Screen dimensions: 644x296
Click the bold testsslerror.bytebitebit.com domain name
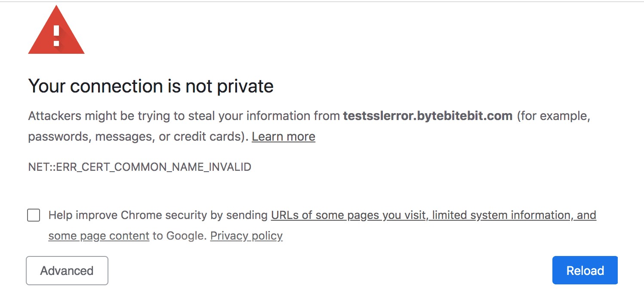tap(428, 116)
